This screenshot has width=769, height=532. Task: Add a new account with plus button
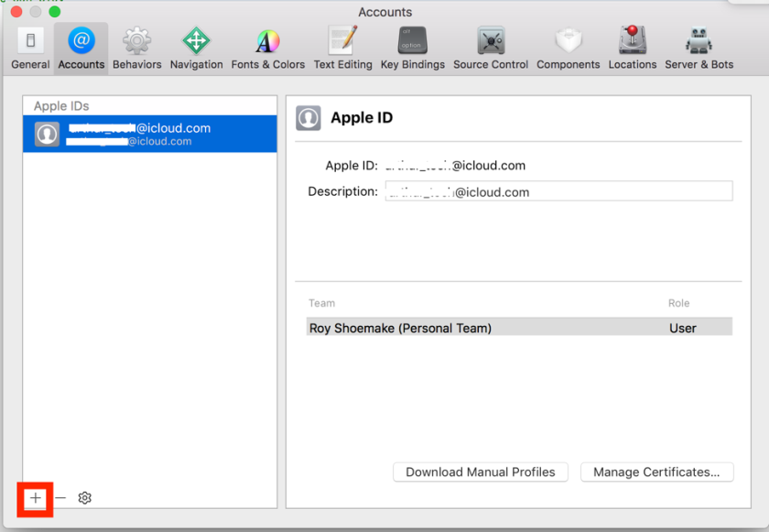pyautogui.click(x=36, y=498)
